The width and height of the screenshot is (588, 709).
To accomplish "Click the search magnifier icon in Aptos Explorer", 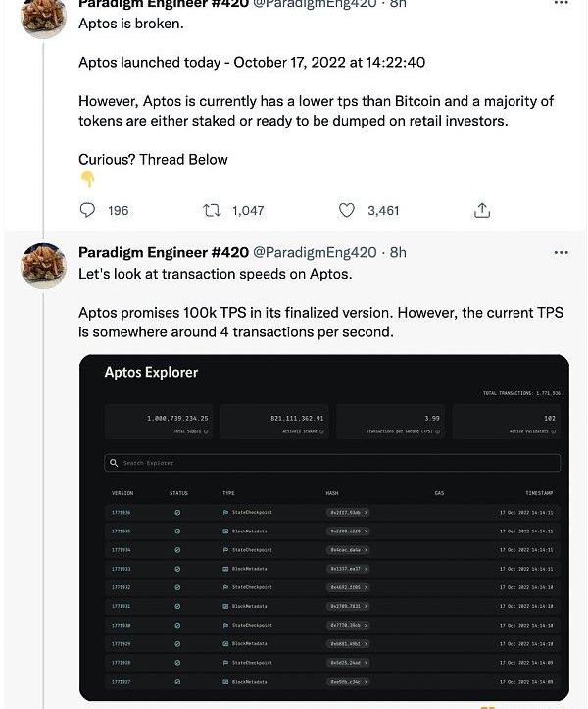I will (x=115, y=463).
